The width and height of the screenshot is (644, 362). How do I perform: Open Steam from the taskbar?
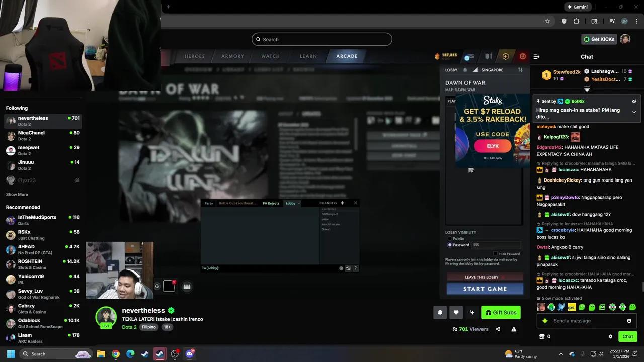click(145, 354)
